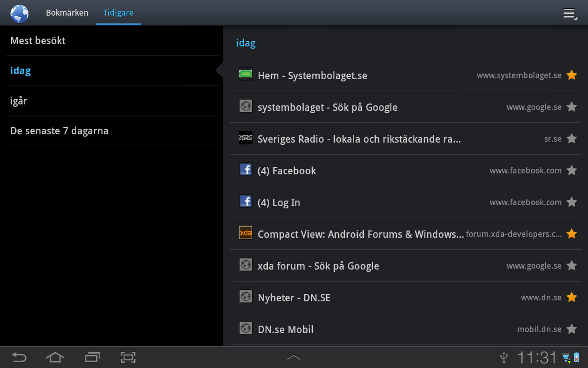Toggle star on (4) Log In entry
The height and width of the screenshot is (368, 588).
point(571,202)
